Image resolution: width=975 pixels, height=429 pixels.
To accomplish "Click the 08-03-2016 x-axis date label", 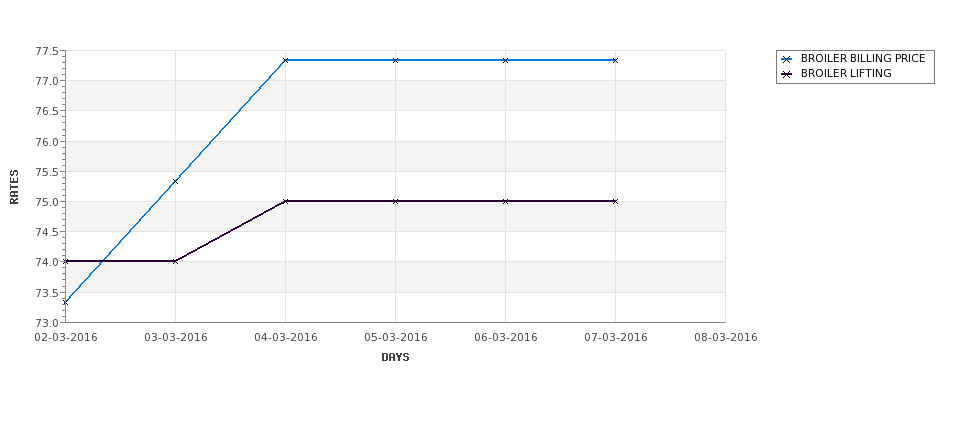I will coord(726,338).
